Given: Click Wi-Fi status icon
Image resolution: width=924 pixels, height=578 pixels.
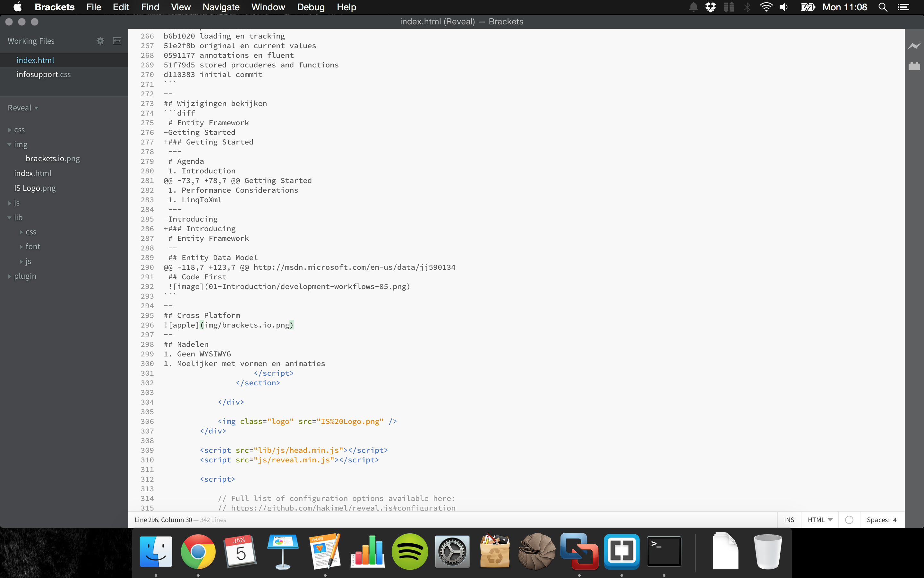Looking at the screenshot, I should point(766,7).
